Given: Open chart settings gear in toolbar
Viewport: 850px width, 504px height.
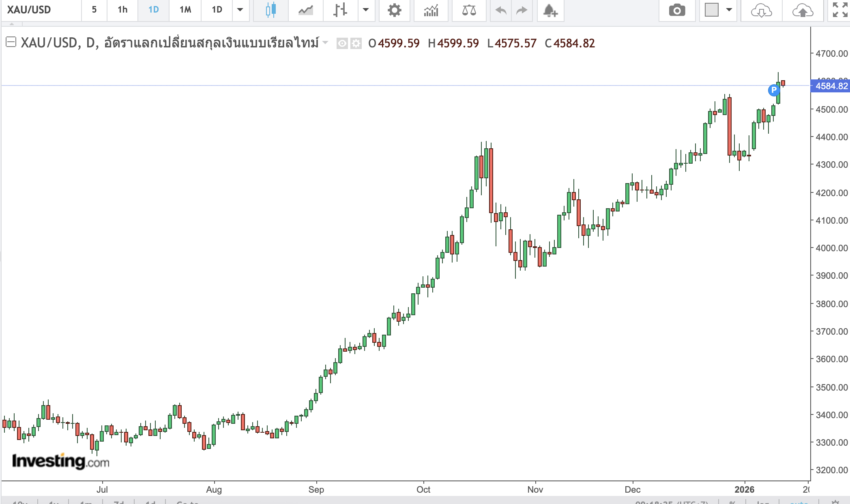Looking at the screenshot, I should click(x=394, y=10).
